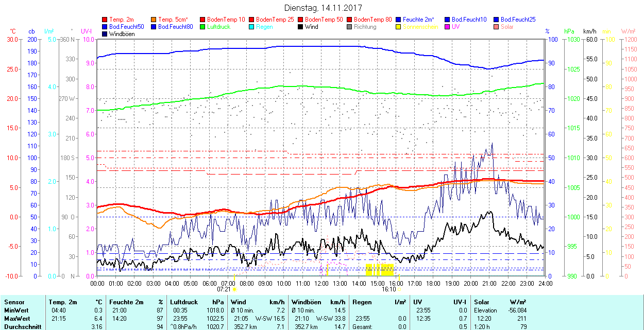Click the Bod.Feucht80 legend label

pos(175,27)
